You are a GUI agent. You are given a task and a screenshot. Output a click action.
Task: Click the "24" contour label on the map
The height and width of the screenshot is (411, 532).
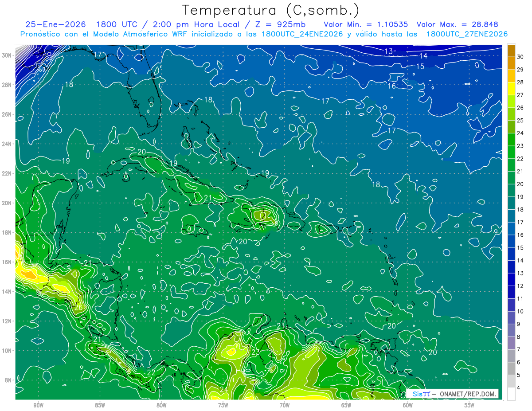pos(224,390)
